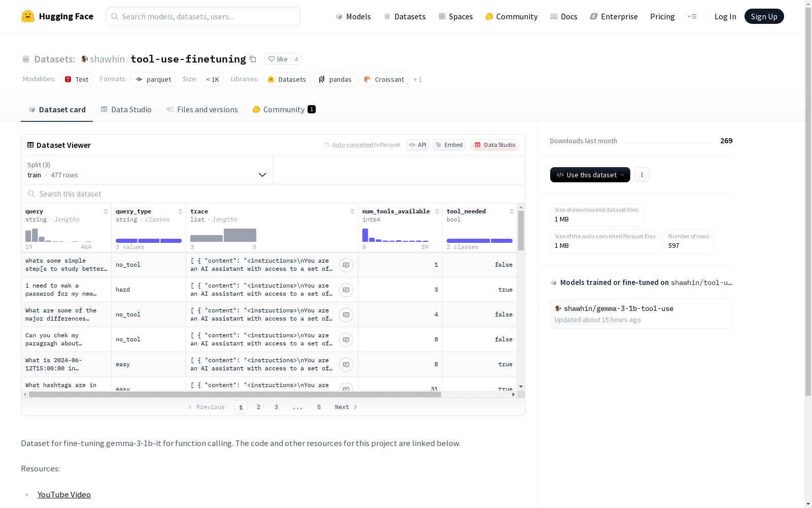The image size is (812, 508).
Task: Open Data Studio button in viewer header
Action: 495,145
